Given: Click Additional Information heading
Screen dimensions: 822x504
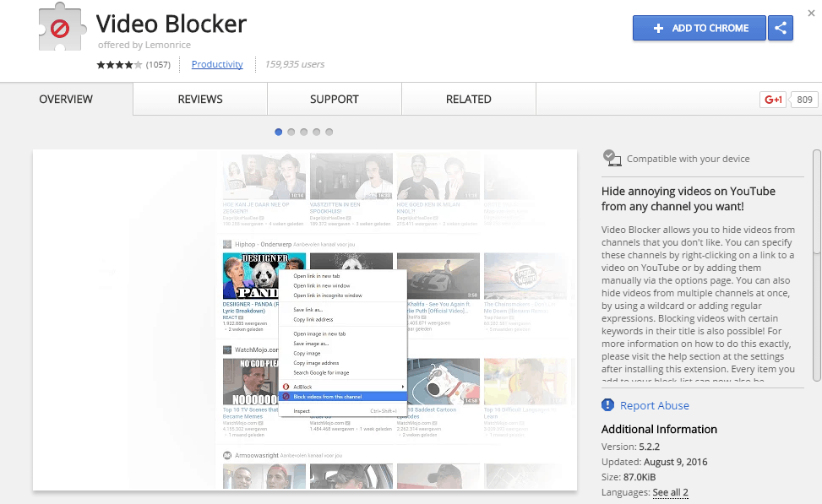Looking at the screenshot, I should 659,429.
